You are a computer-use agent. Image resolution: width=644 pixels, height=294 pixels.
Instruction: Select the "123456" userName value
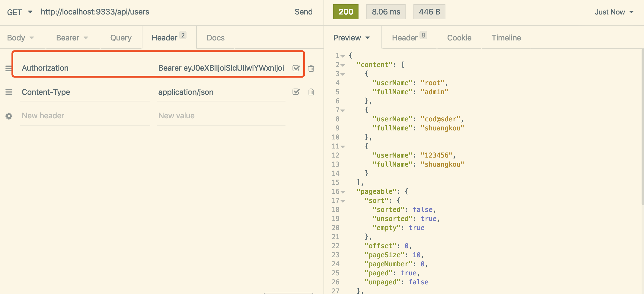pos(436,155)
